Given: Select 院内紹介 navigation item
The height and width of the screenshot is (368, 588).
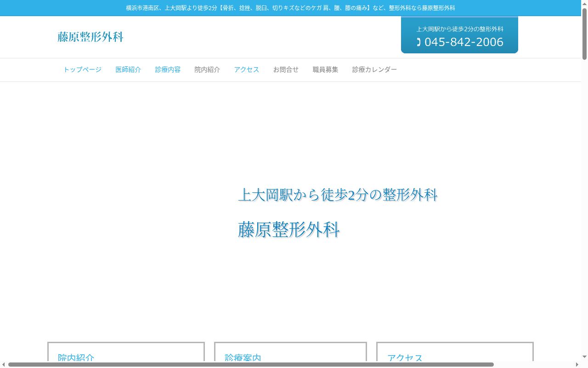Looking at the screenshot, I should (x=207, y=70).
